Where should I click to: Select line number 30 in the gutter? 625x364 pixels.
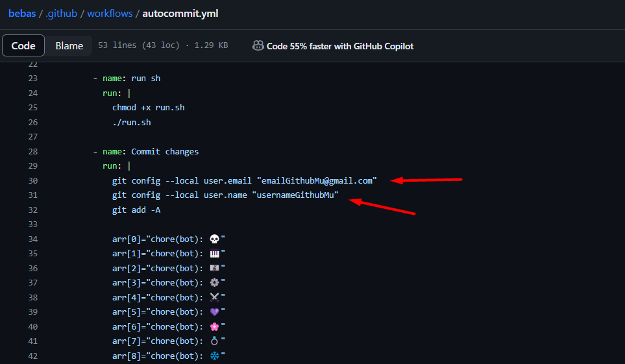pos(32,180)
